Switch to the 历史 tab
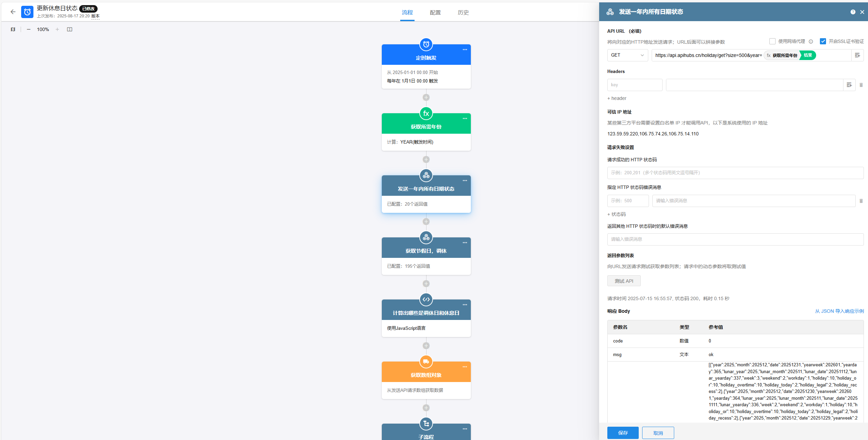The height and width of the screenshot is (440, 868). point(463,13)
